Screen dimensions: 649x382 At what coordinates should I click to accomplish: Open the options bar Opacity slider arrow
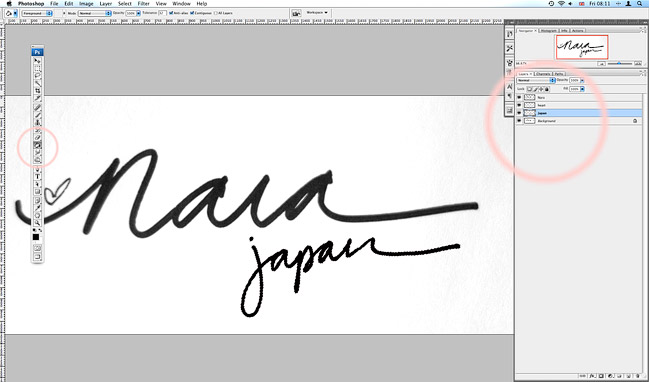[138, 13]
